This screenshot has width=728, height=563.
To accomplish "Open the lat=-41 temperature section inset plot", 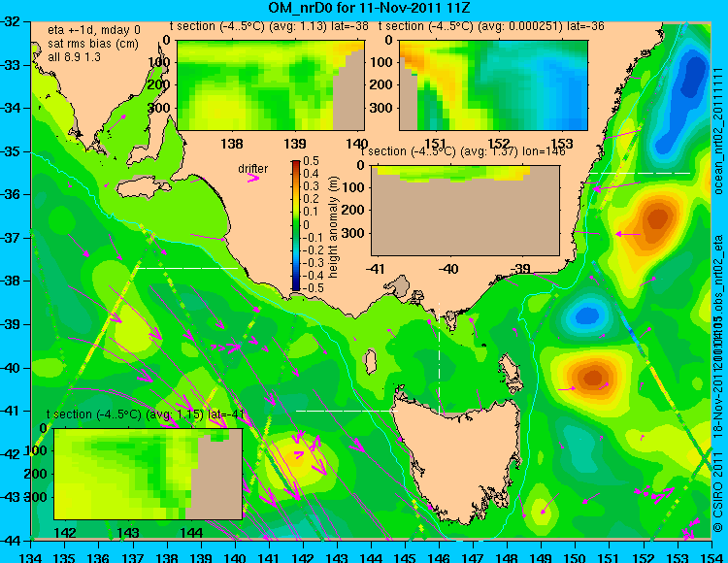I will coord(149,474).
